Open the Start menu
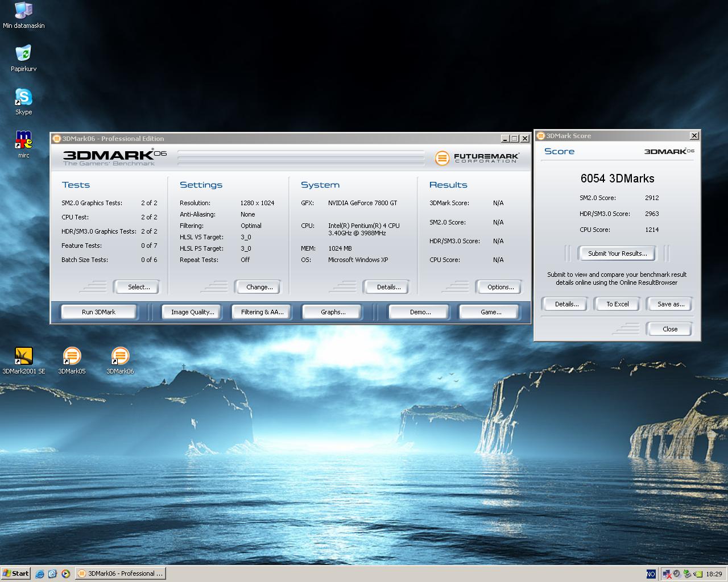Screen dimensions: 728x582 click(x=15, y=573)
